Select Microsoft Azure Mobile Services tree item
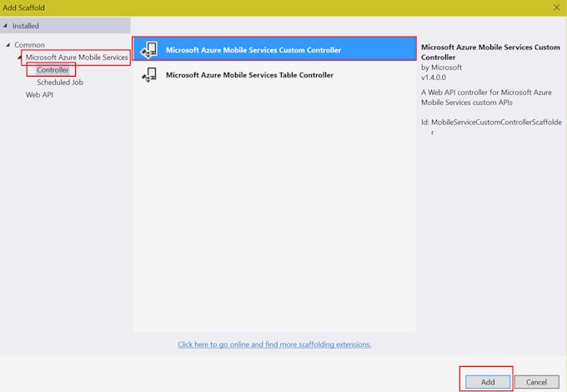The height and width of the screenshot is (392, 567). tap(77, 58)
